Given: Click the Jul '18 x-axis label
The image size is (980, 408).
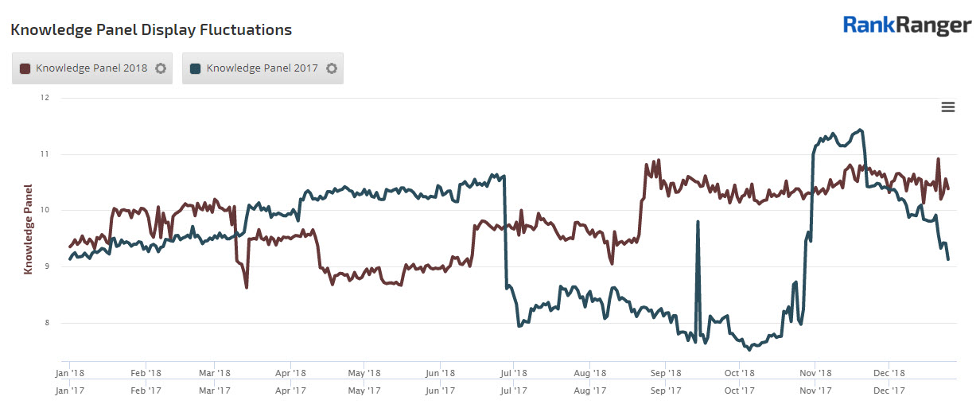Looking at the screenshot, I should pyautogui.click(x=514, y=373).
